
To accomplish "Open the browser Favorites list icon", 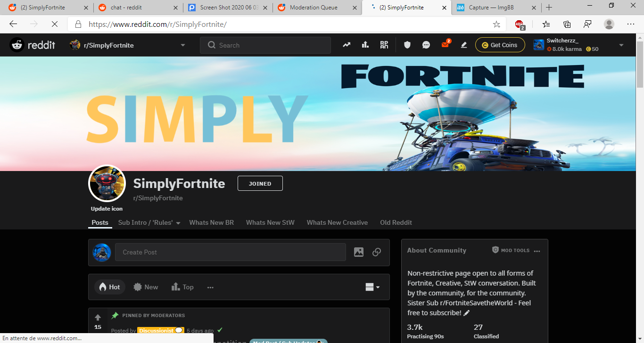I will 546,24.
